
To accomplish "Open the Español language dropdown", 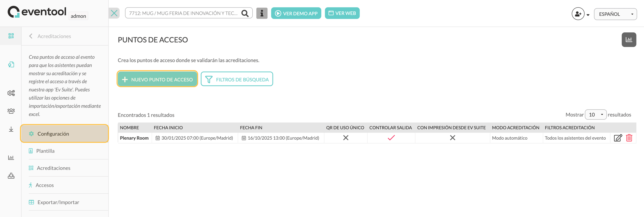I will click(615, 14).
